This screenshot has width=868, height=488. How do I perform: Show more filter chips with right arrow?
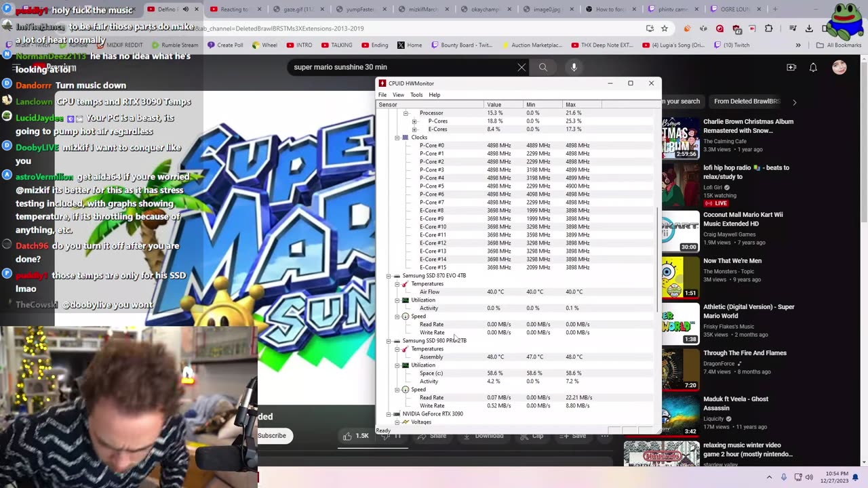coord(794,102)
